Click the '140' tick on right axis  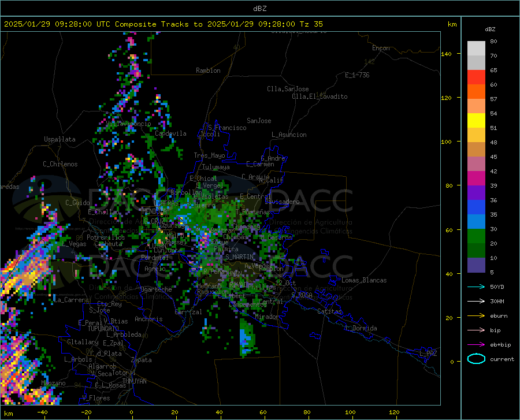[446, 54]
